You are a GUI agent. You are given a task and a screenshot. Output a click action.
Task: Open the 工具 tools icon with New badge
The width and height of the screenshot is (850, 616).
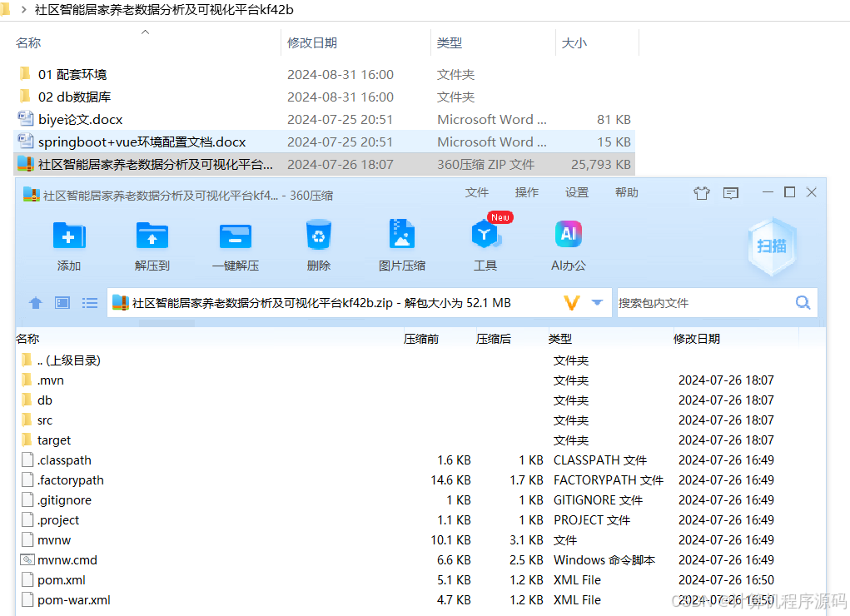[x=485, y=235]
